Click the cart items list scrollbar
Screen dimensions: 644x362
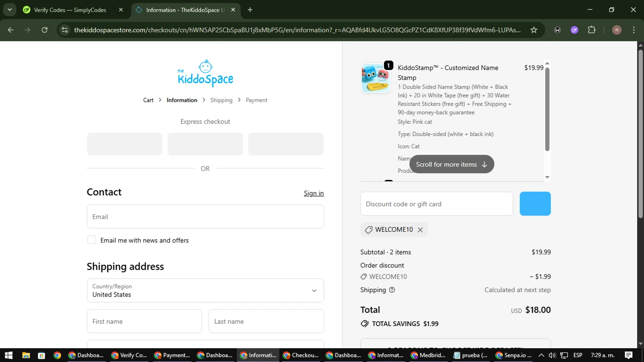coord(547,110)
